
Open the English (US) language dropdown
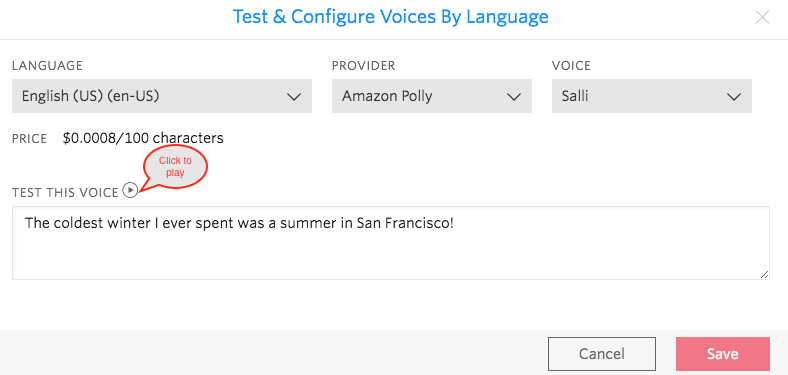click(x=162, y=96)
